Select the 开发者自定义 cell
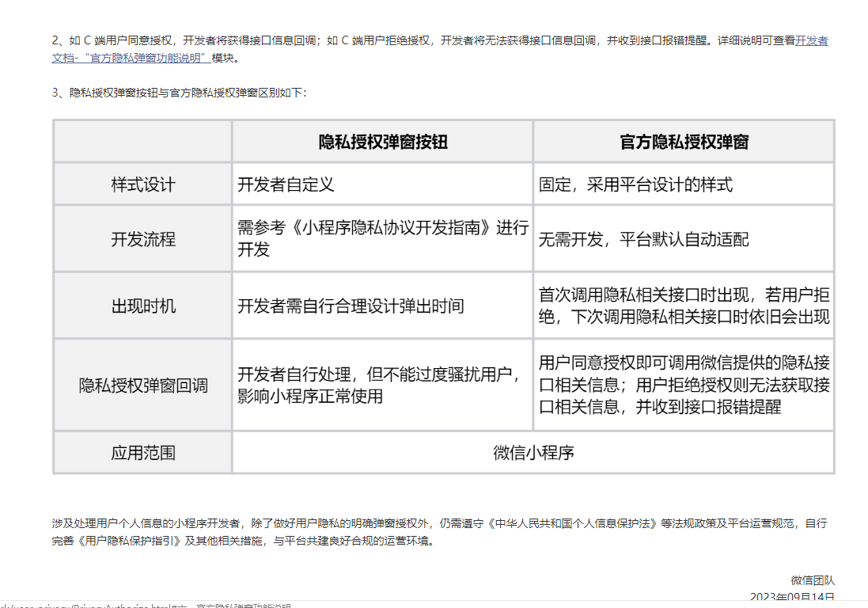Screen dimensions: 868x608 coord(382,184)
